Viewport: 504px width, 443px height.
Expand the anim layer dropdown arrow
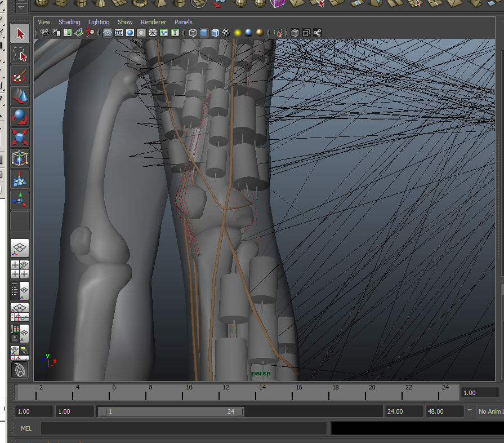[x=470, y=411]
